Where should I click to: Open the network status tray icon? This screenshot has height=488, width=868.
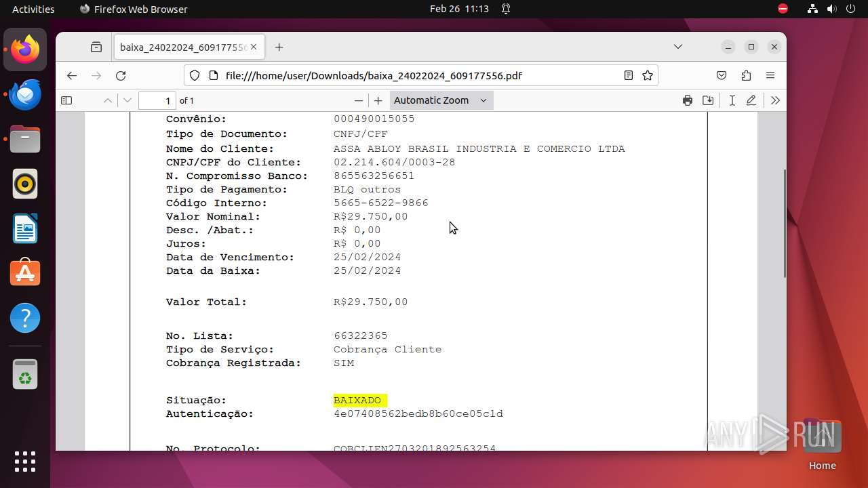[813, 9]
